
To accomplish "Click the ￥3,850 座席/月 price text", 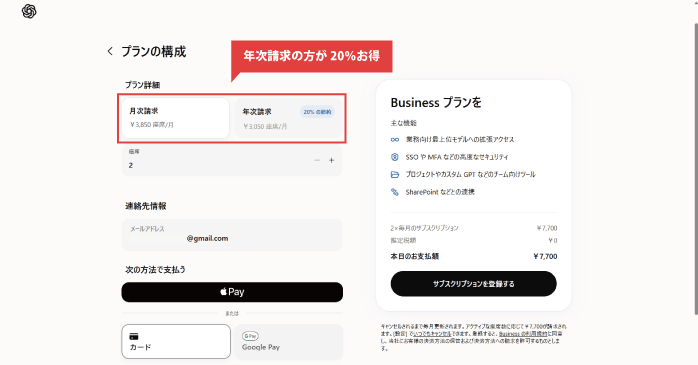I will click(152, 125).
